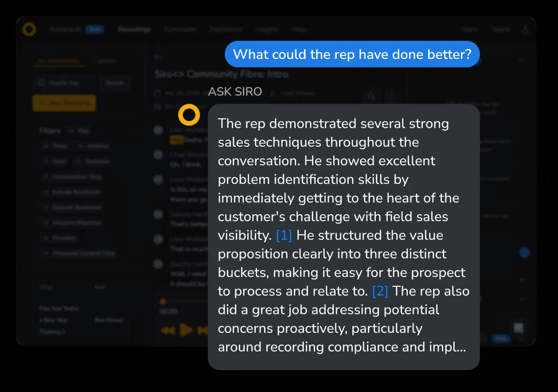The image size is (558, 392).
Task: Click the 'Siro<> Community Fibre: Intro' title
Action: click(x=221, y=74)
